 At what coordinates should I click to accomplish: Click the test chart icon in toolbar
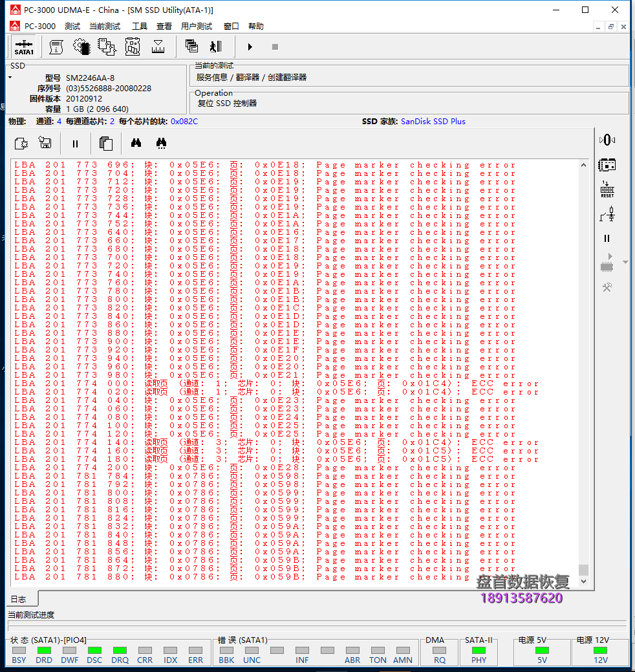coord(158,47)
